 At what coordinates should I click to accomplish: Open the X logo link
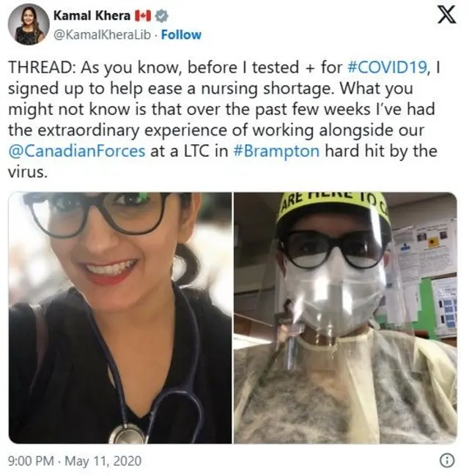click(446, 15)
